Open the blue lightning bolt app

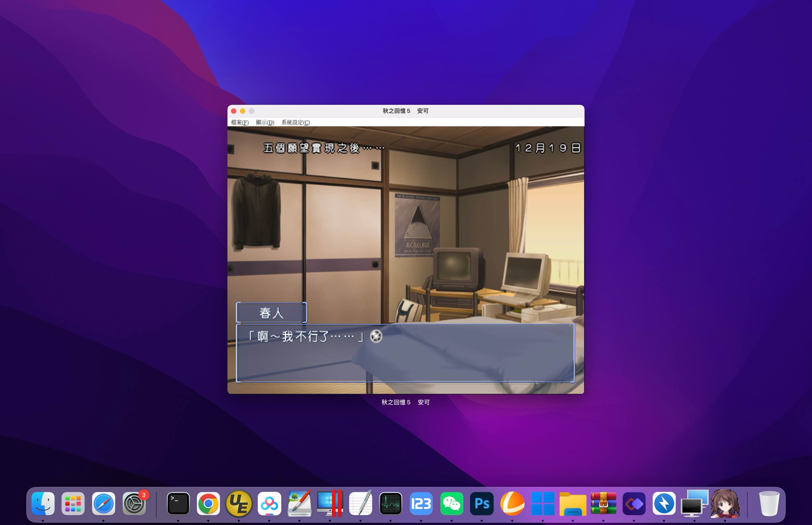(x=664, y=503)
